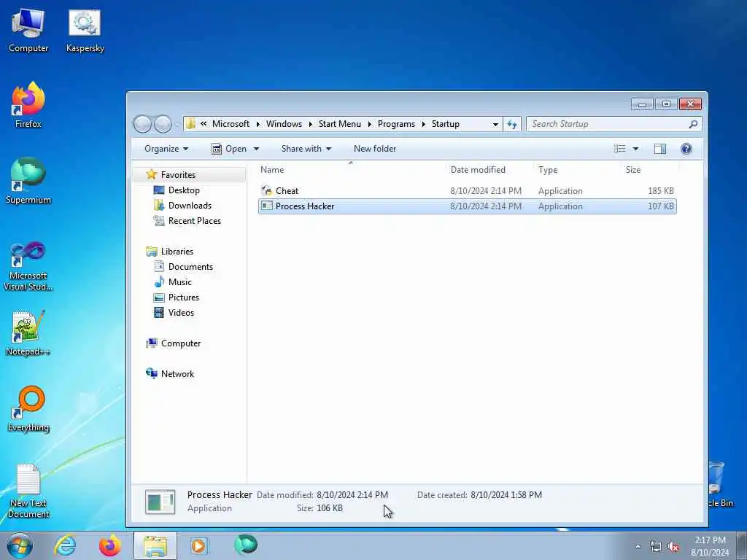Show hidden tray icons arrow

(x=638, y=547)
